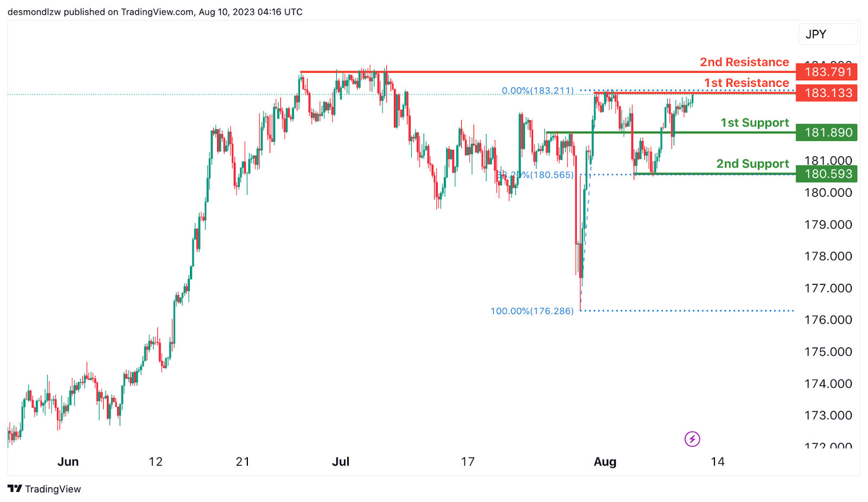Click the 1st Resistance text label
Screen dimensions: 868x502
746,82
